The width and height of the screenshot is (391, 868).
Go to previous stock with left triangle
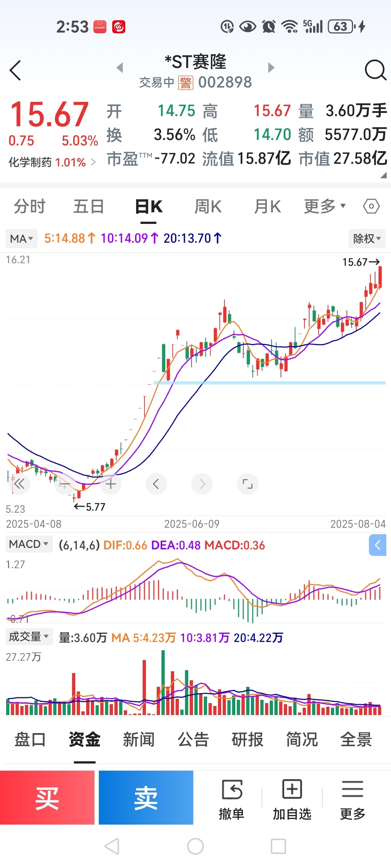point(120,67)
